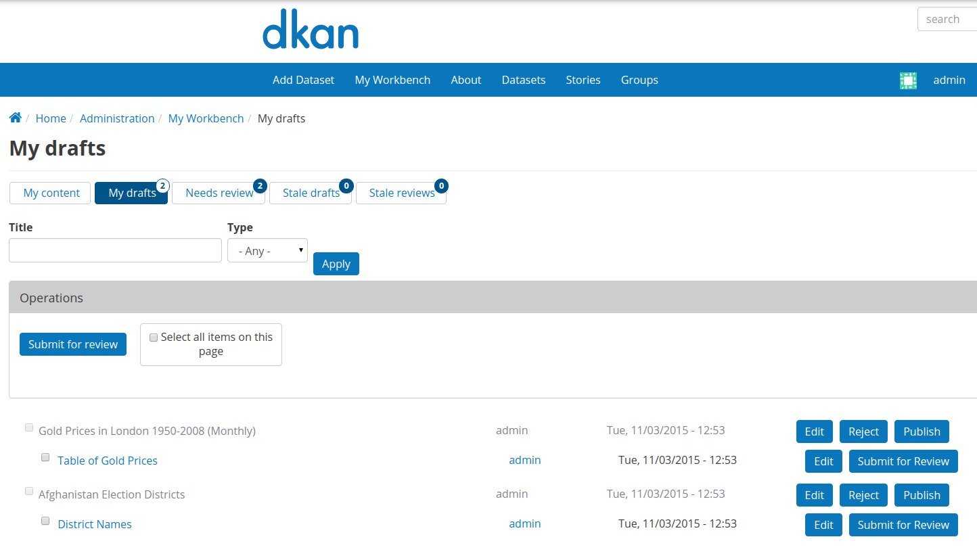Click the admin author link for District Names
This screenshot has height=560, width=977.
click(525, 523)
